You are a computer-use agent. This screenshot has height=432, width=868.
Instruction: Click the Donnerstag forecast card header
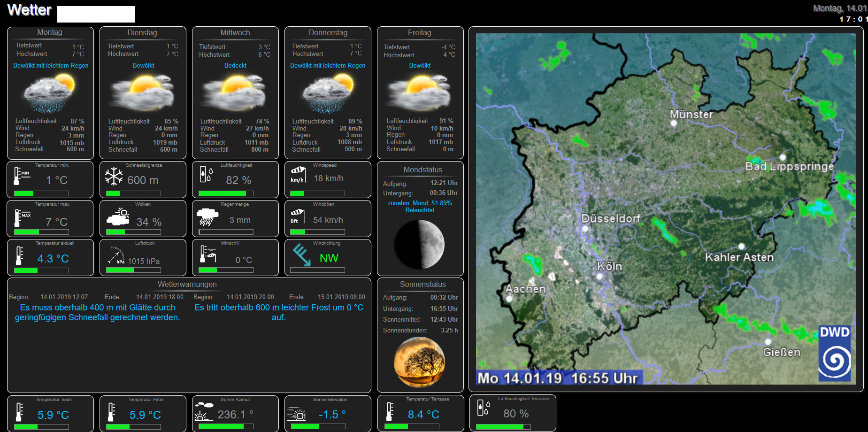pos(328,33)
